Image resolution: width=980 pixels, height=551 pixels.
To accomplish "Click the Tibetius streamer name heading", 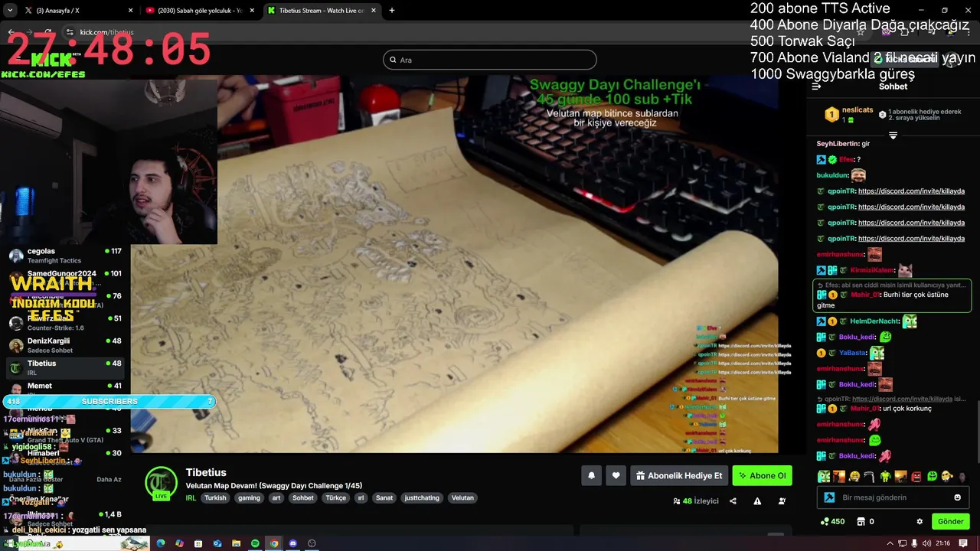I will point(206,472).
